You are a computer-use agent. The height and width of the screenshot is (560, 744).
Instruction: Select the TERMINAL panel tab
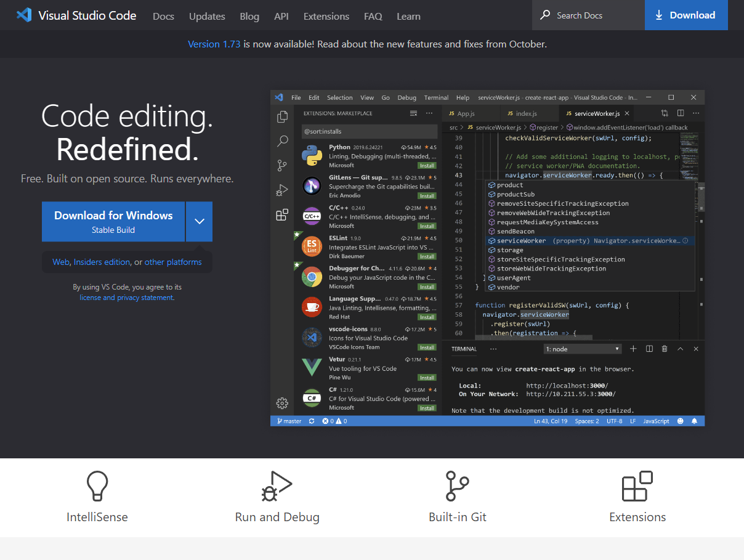click(x=464, y=349)
